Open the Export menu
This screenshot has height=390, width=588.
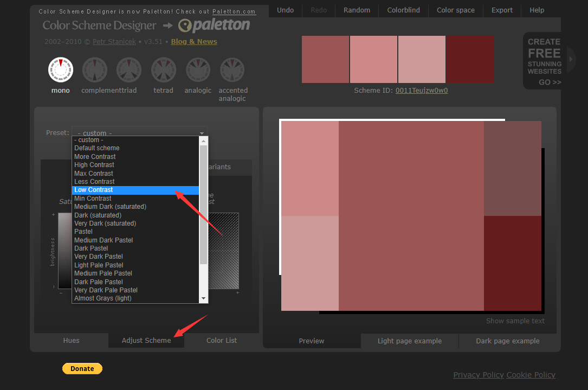pyautogui.click(x=502, y=10)
